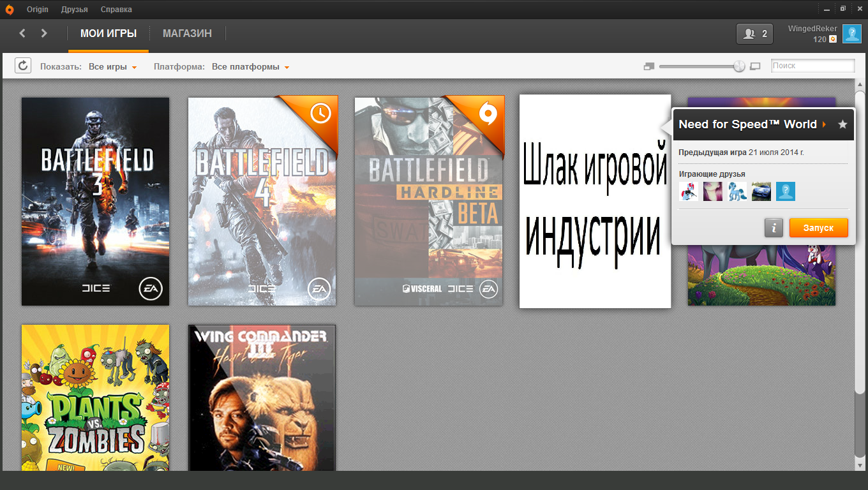Click the fourth friend avatar with car
Viewport: 868px width, 490px height.
pos(761,191)
